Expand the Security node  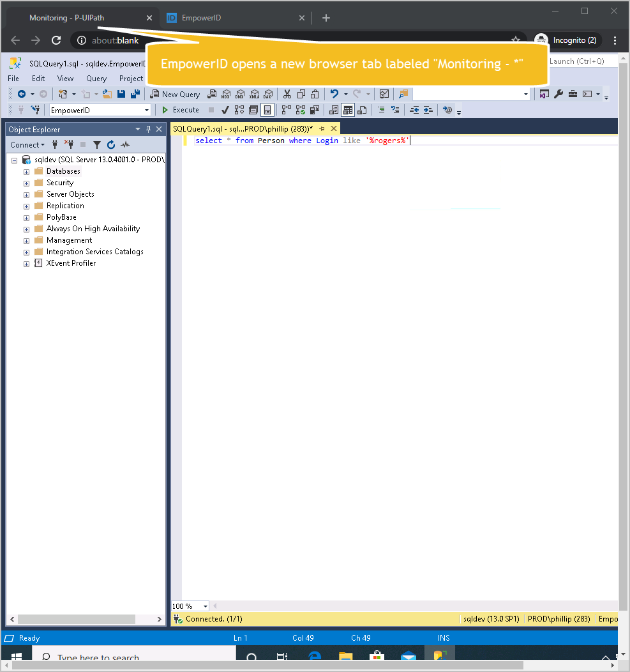pyautogui.click(x=26, y=183)
